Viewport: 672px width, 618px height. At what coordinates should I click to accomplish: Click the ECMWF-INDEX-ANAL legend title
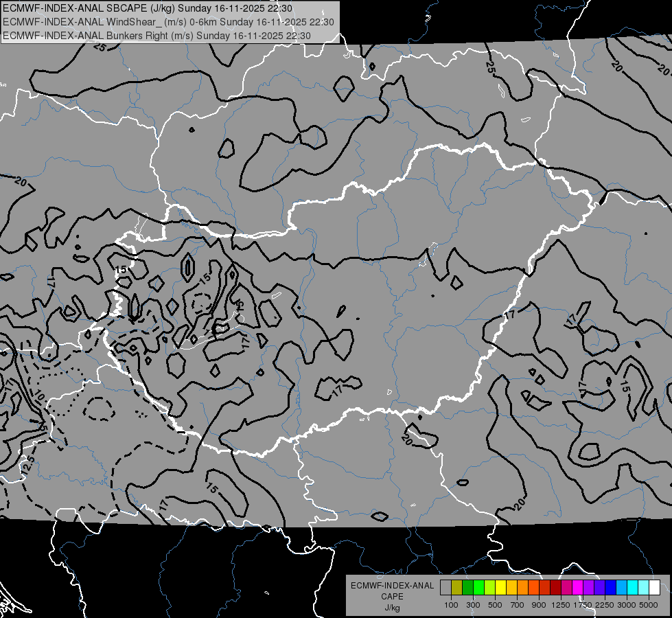392,586
